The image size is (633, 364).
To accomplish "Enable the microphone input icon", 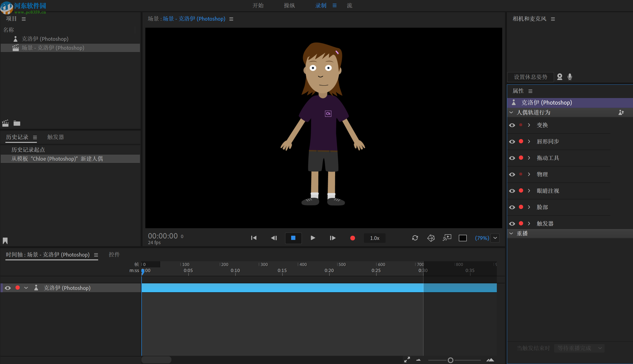I will pyautogui.click(x=570, y=77).
